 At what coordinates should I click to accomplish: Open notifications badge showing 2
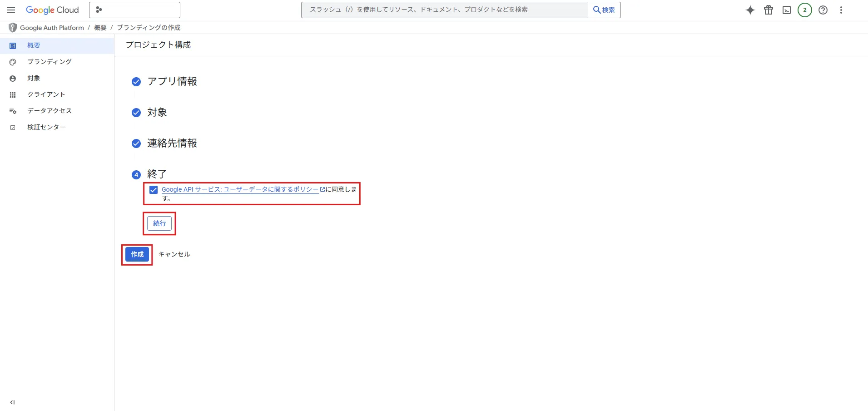click(805, 10)
